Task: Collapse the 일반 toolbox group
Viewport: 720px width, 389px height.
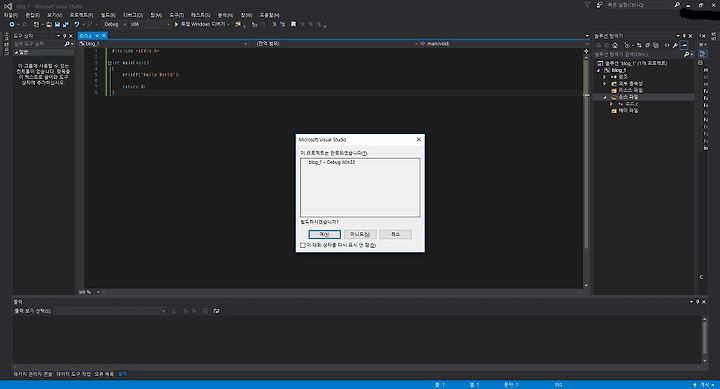Action: coord(17,52)
